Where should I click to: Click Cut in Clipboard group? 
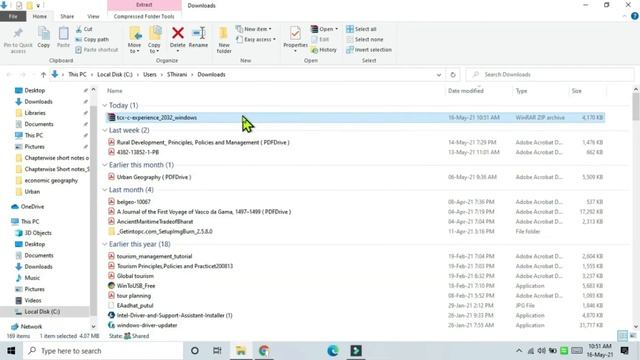tap(84, 29)
